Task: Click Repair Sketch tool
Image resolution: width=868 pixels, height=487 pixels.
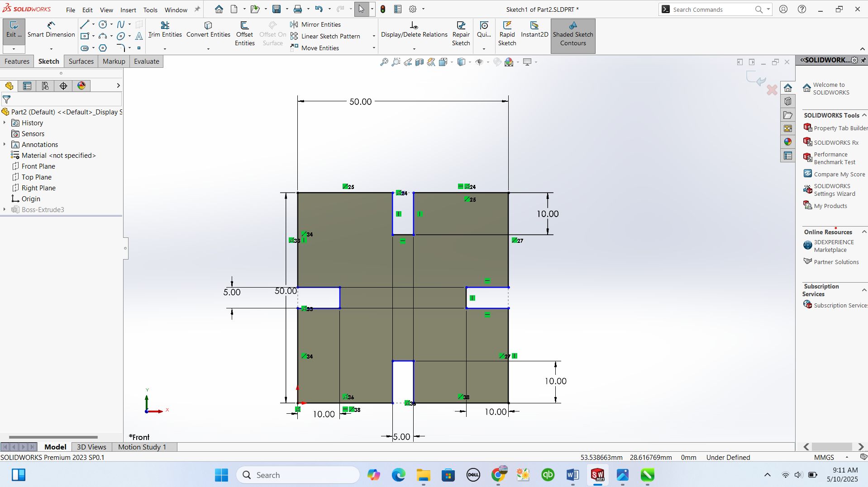Action: [461, 34]
